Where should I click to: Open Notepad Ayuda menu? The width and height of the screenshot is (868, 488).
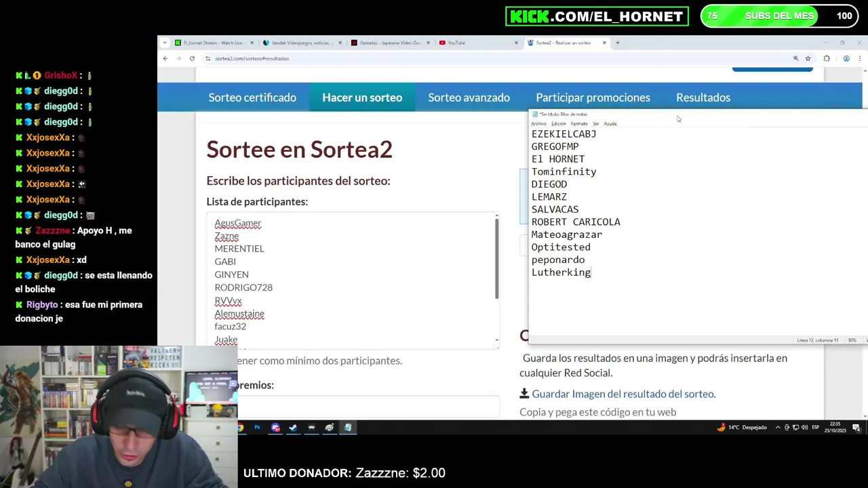click(610, 123)
